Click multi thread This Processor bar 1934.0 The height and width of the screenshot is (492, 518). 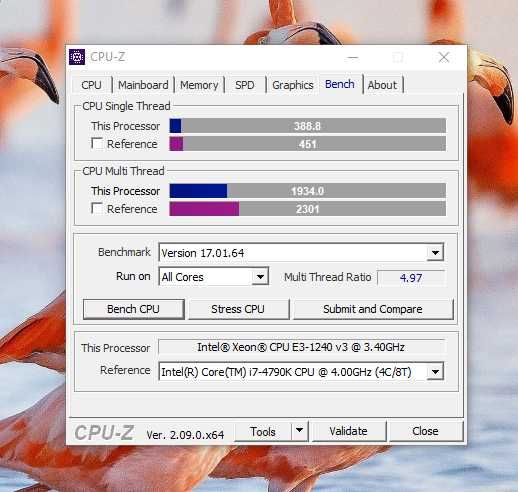[307, 191]
